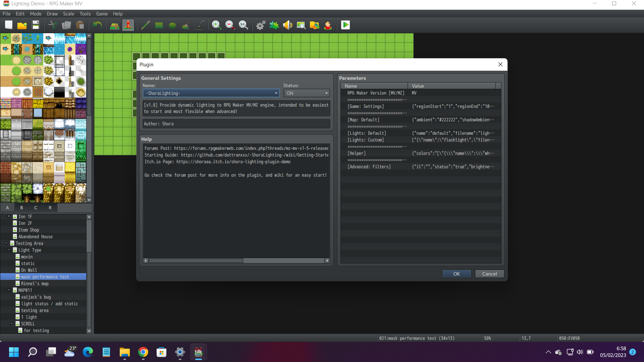Collapse the Testing Area map node
644x362 pixels.
click(x=6, y=243)
